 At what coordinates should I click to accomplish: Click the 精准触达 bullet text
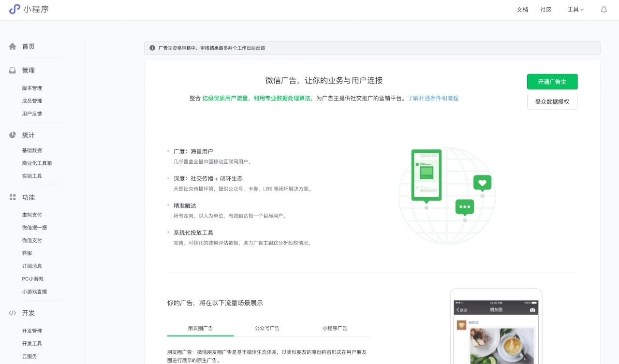click(185, 205)
